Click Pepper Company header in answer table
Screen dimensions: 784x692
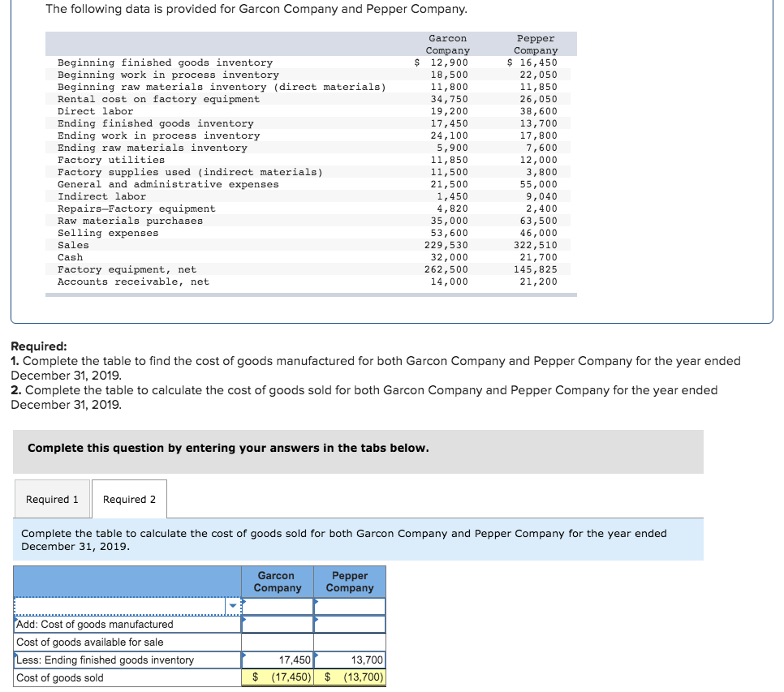[x=350, y=582]
